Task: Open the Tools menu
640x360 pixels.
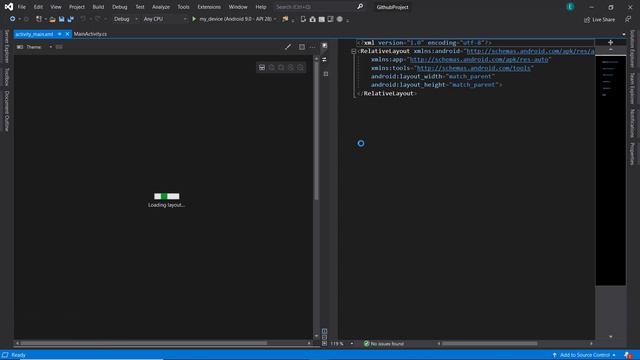Action: tap(183, 7)
